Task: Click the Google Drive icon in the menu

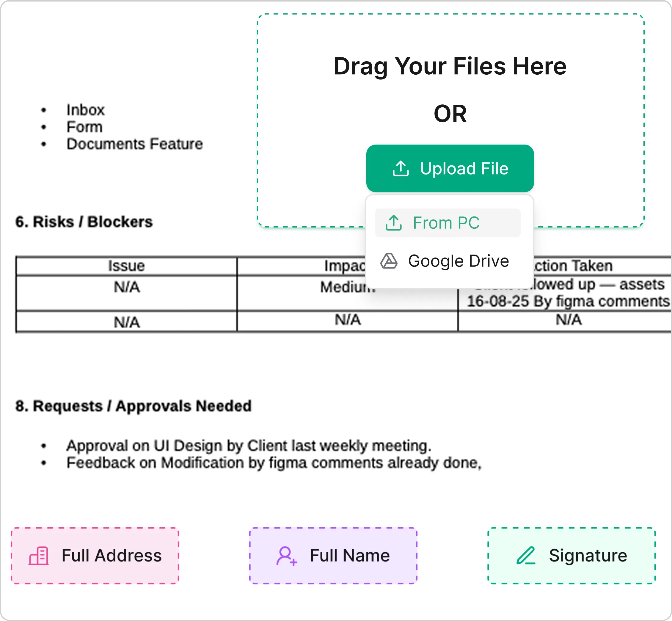Action: 389,261
